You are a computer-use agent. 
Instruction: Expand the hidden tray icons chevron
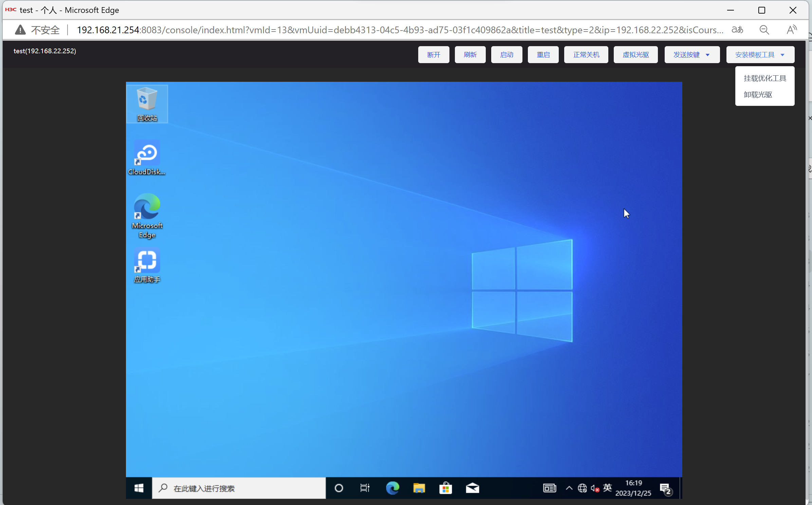(569, 488)
